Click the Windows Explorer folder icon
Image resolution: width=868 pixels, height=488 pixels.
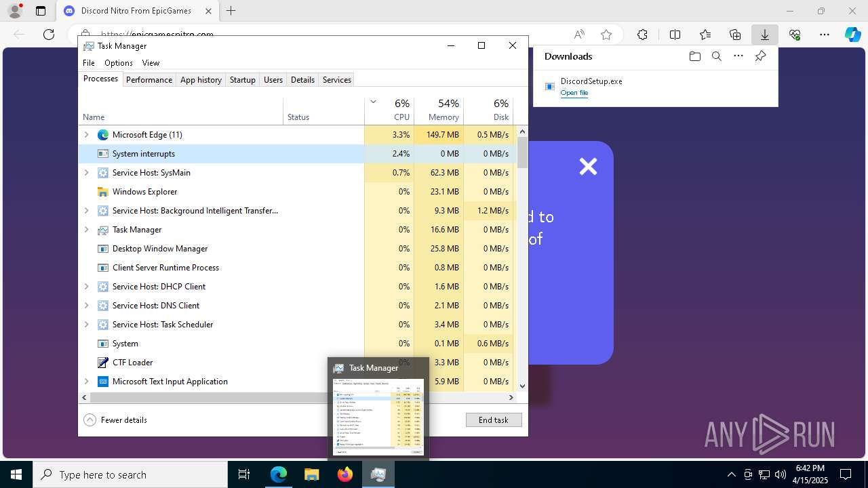(103, 192)
